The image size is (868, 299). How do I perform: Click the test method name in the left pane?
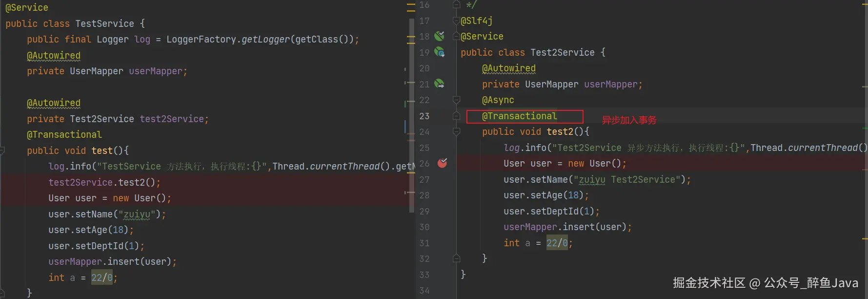tap(102, 150)
